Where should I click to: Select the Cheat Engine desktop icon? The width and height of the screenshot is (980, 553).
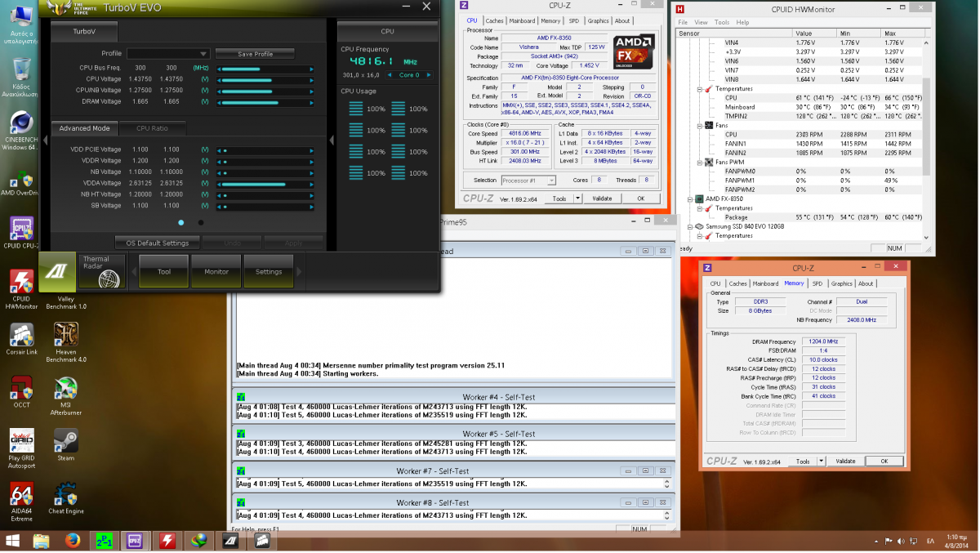click(x=66, y=499)
